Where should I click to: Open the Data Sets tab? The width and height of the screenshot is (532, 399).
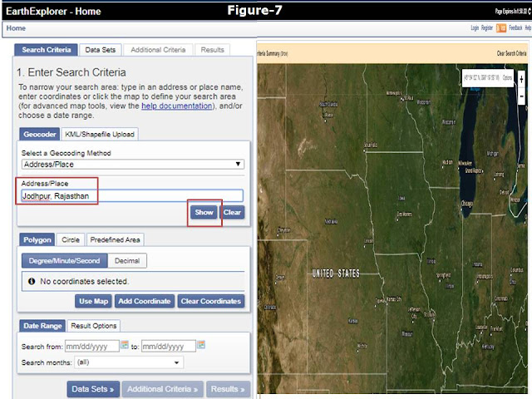click(101, 50)
